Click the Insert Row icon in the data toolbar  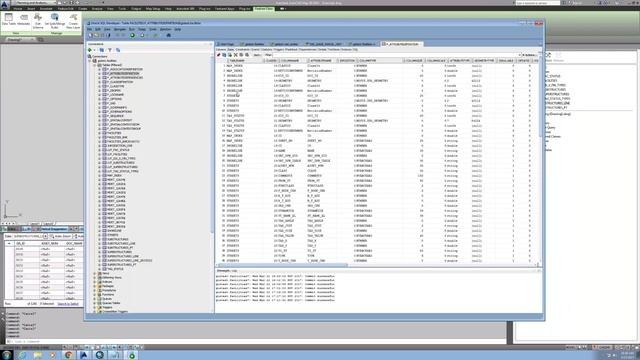(x=230, y=55)
